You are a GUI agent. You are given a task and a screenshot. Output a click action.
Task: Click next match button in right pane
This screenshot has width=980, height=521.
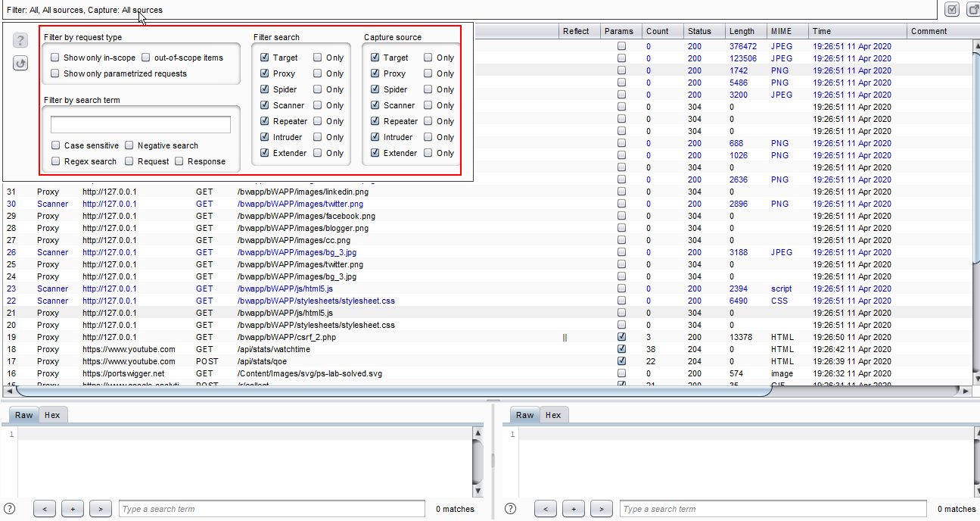(602, 509)
